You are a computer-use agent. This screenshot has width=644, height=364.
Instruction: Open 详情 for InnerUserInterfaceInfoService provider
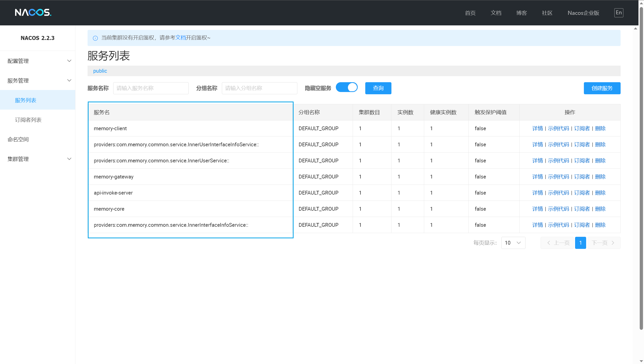click(538, 145)
